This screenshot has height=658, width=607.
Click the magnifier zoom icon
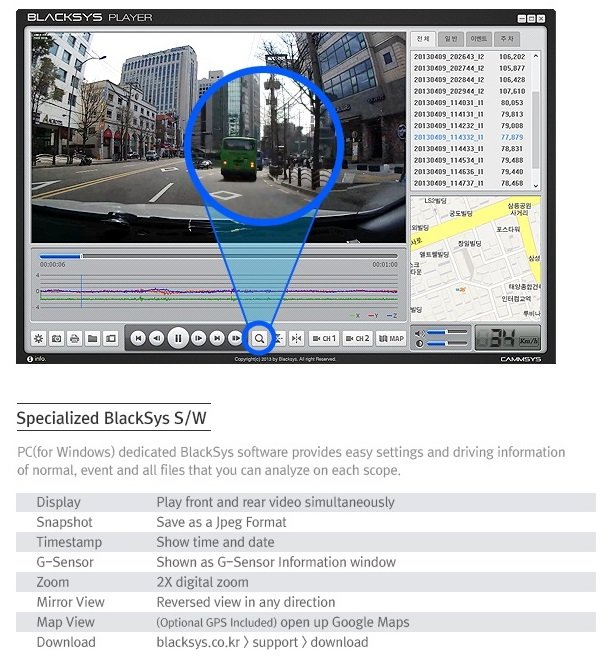tap(259, 338)
